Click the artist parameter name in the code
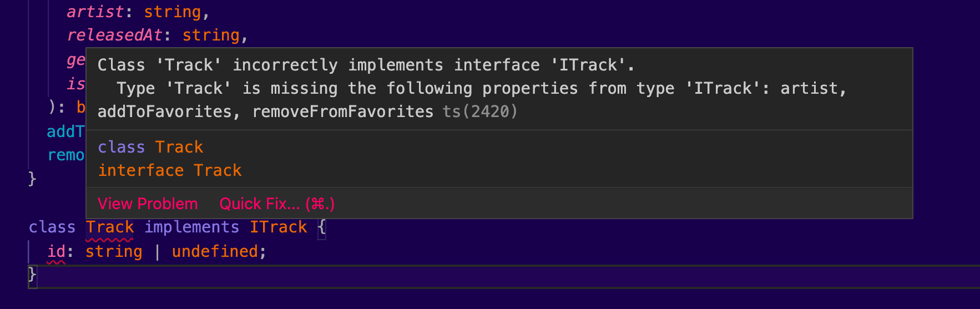Screen dimensions: 980x309 (x=95, y=12)
